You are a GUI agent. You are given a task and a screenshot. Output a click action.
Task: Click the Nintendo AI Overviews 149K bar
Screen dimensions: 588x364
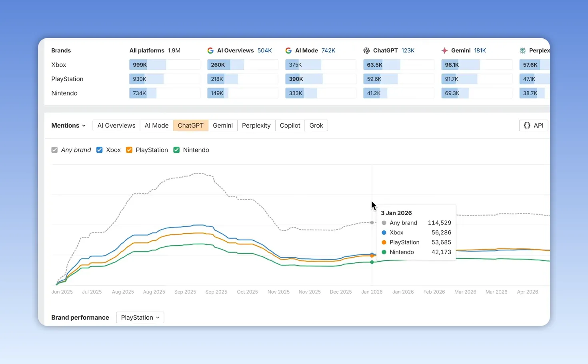coord(243,93)
